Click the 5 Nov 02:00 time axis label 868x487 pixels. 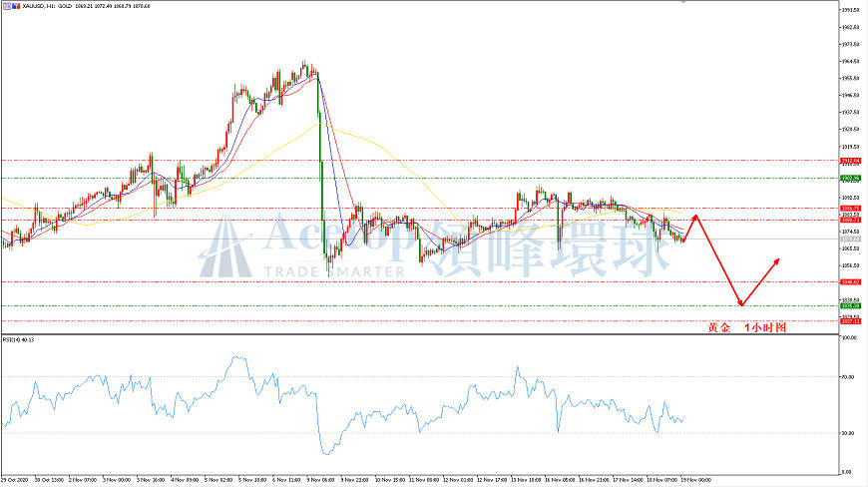pos(219,480)
